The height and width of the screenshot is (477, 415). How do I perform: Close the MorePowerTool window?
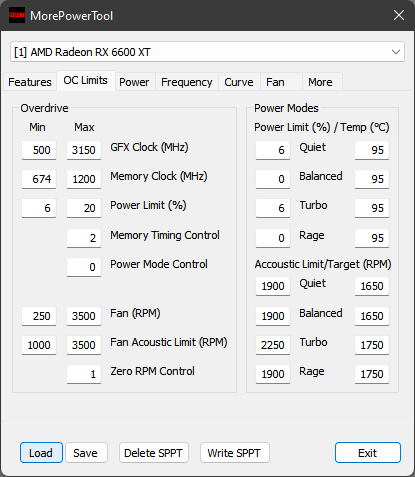tap(399, 15)
